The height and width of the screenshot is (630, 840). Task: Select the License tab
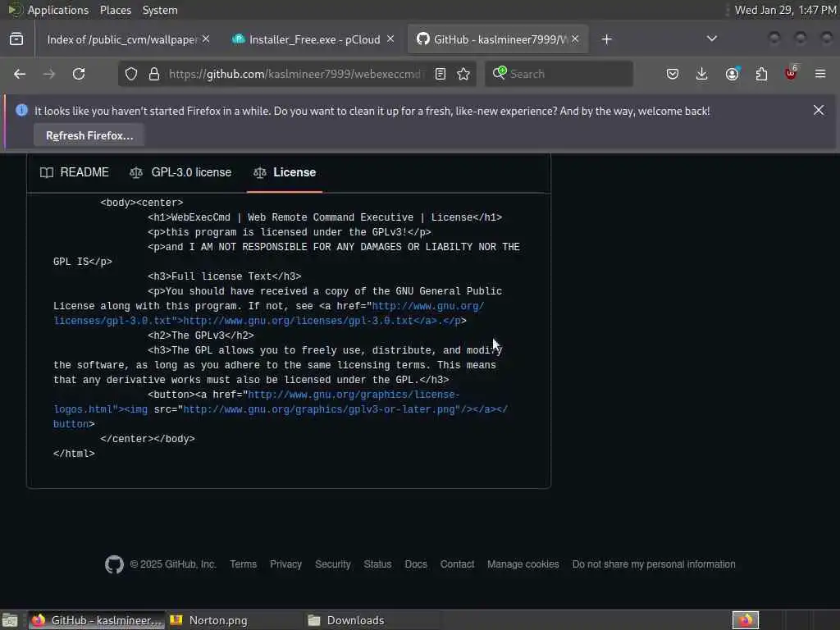point(285,172)
